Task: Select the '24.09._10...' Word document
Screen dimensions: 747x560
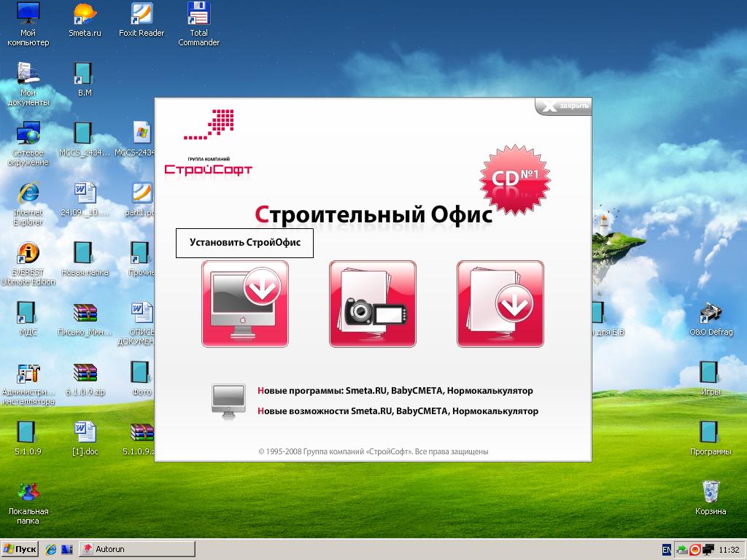Action: 85,199
